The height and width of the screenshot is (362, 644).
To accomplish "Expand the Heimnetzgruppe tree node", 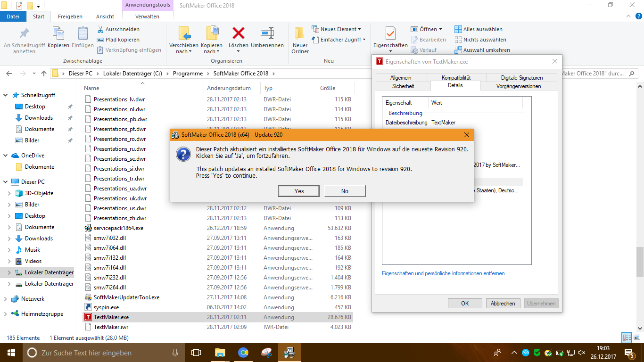I will pyautogui.click(x=6, y=314).
